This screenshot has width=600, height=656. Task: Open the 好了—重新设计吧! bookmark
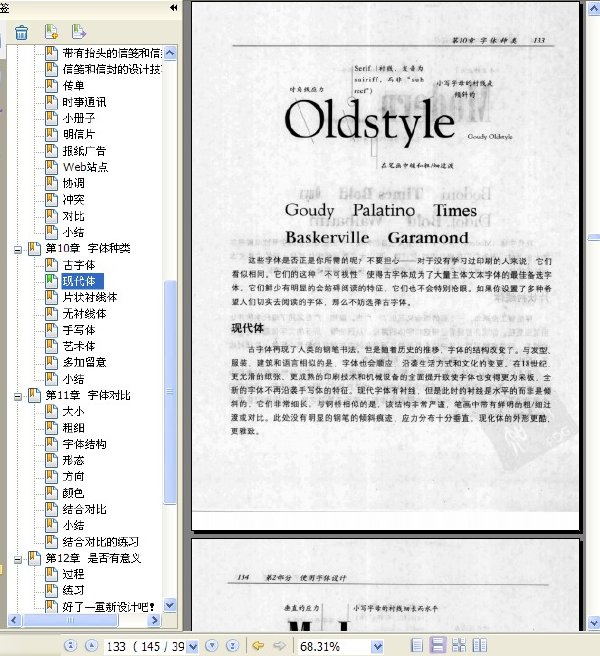point(109,607)
